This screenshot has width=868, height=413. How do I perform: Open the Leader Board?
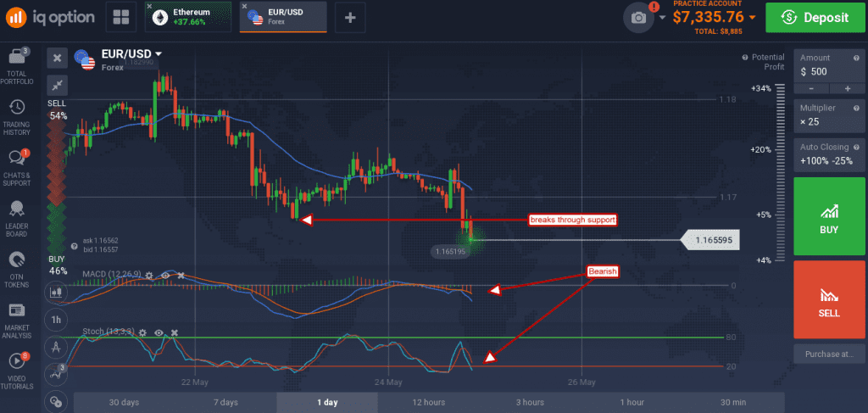(x=17, y=219)
